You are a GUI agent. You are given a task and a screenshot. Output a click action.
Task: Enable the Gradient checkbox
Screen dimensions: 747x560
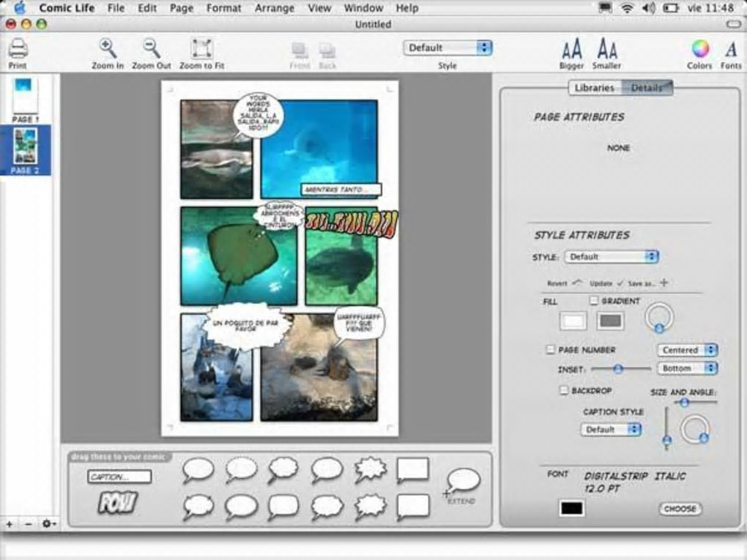pos(594,301)
